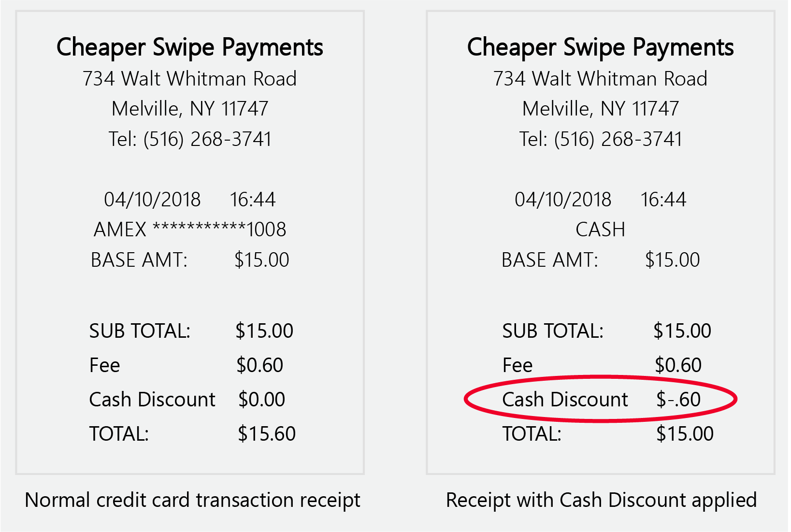Click the right receipt's phone number
791x532 pixels.
pyautogui.click(x=601, y=139)
